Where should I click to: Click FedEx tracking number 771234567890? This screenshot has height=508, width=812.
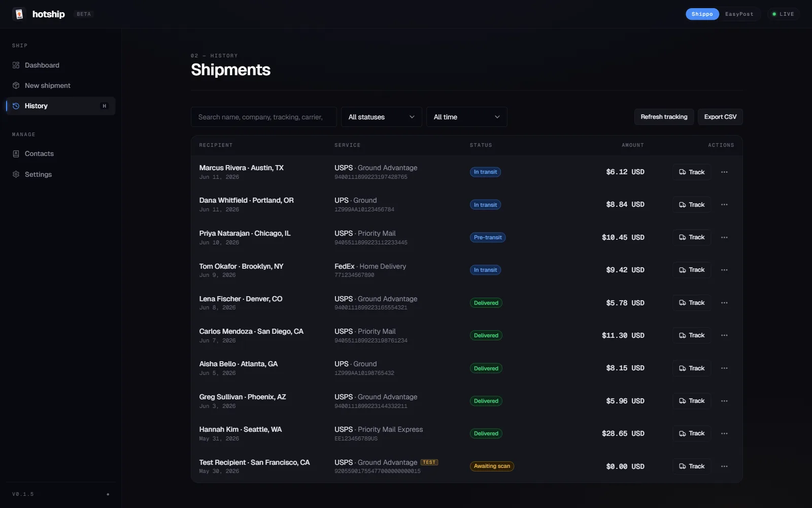tap(354, 275)
